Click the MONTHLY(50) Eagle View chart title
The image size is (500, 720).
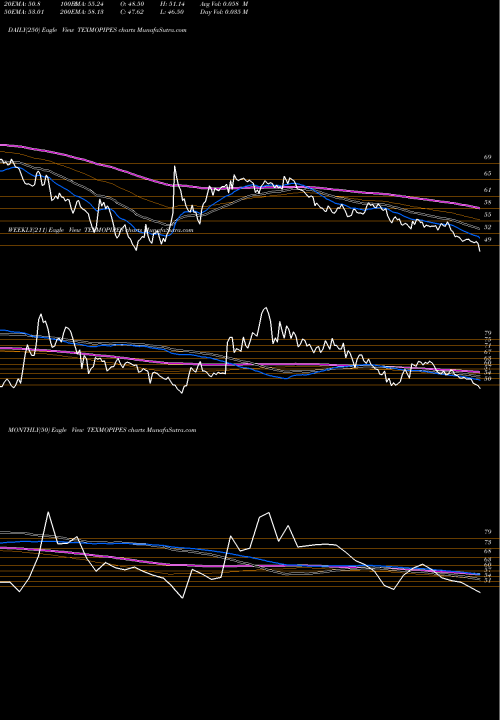coord(102,430)
